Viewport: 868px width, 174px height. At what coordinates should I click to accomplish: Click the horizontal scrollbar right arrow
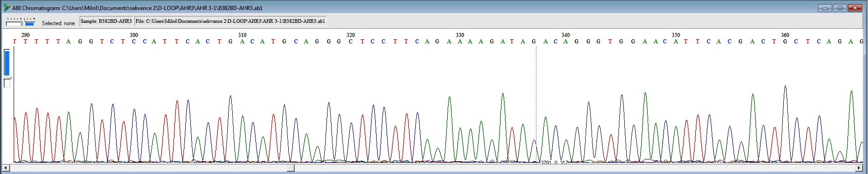pyautogui.click(x=859, y=168)
